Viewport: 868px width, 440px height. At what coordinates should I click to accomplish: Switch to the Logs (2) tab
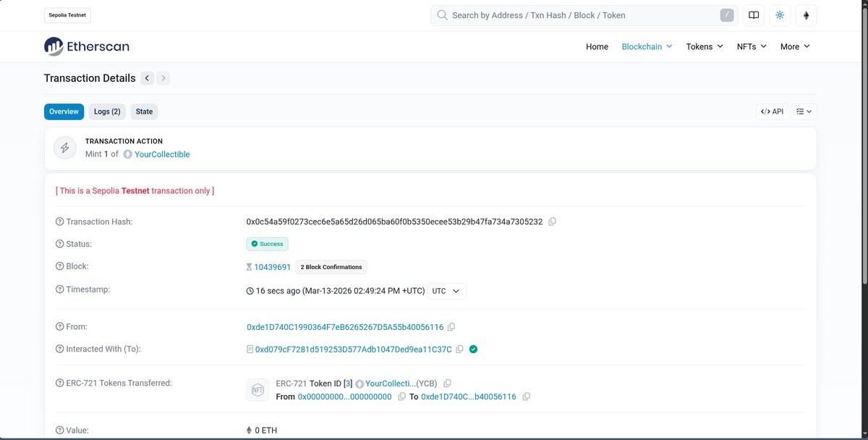coord(106,111)
